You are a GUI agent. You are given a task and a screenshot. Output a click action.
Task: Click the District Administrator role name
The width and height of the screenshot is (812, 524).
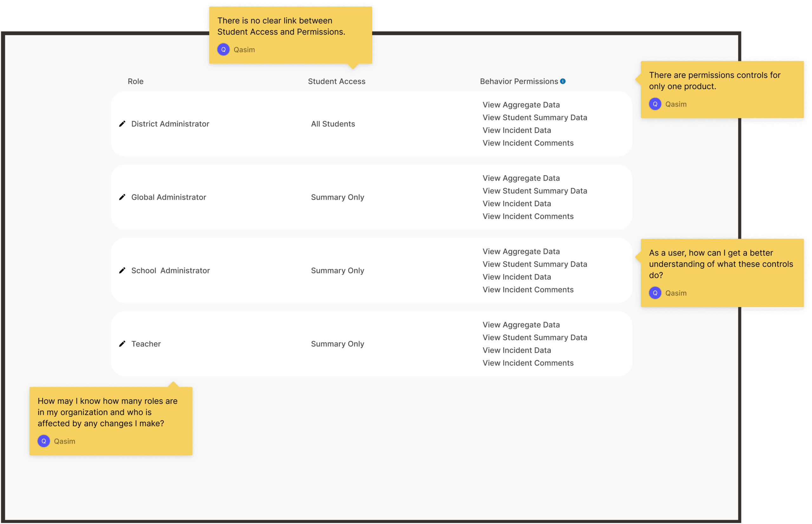pos(170,124)
